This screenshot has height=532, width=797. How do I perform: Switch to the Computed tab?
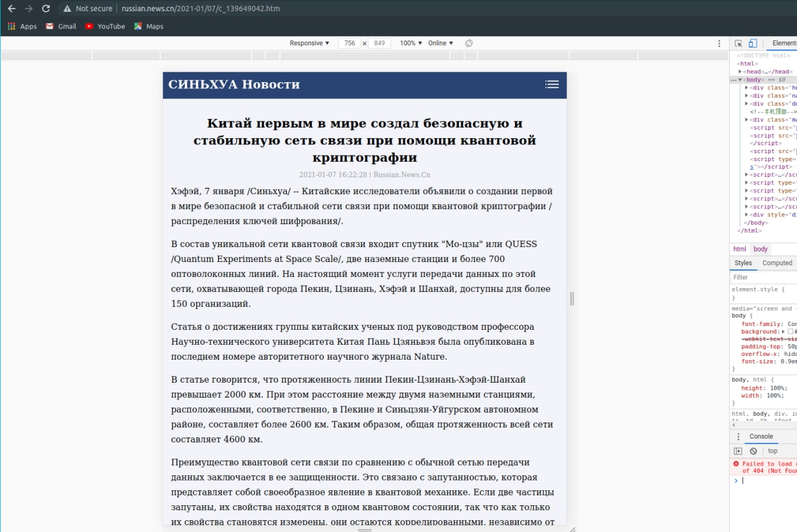pos(777,263)
